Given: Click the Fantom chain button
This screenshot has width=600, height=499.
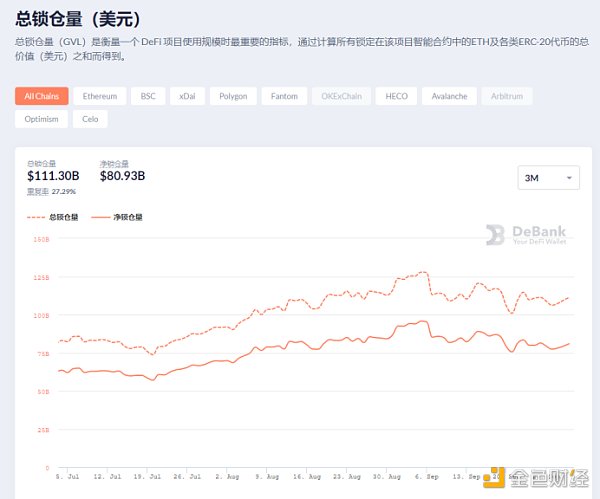Looking at the screenshot, I should (x=285, y=97).
